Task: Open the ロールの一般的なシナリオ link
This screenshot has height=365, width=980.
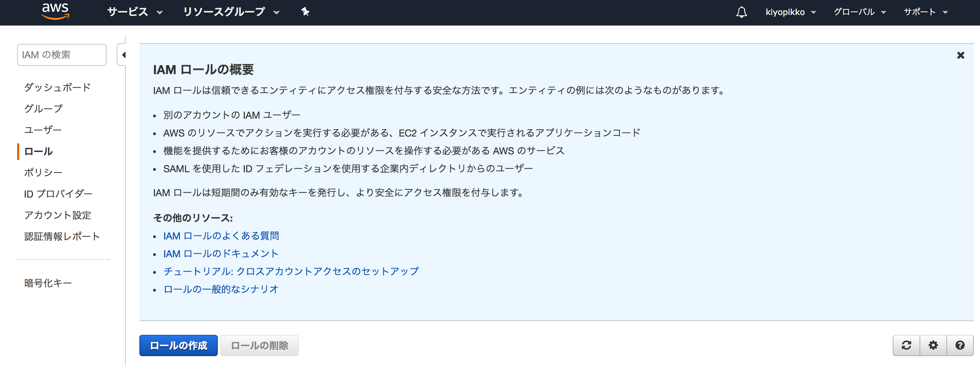Action: coord(221,289)
